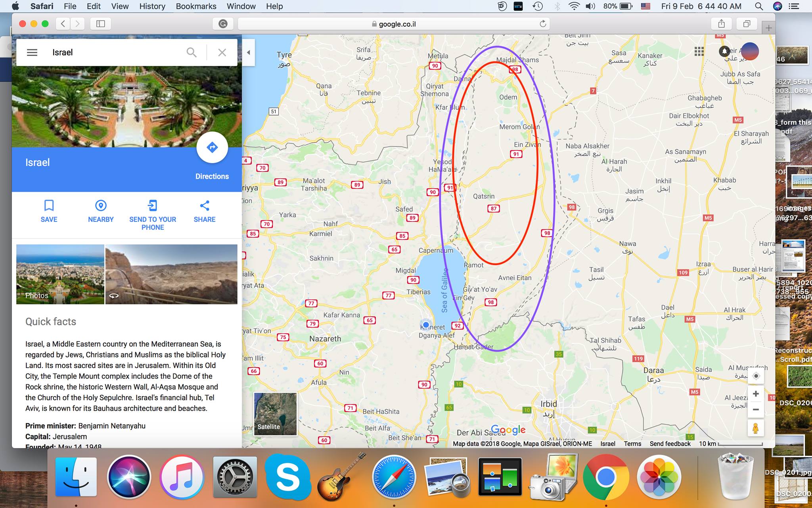This screenshot has width=812, height=508.
Task: Zoom in the map
Action: pos(756,394)
